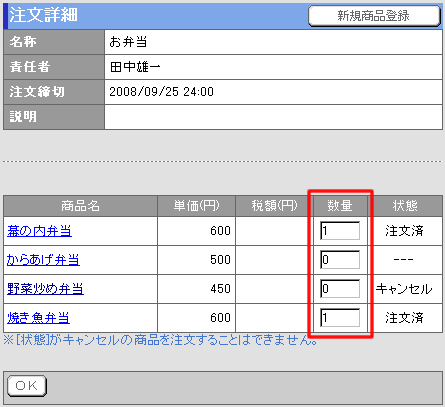Click the 新規商品登録 button
This screenshot has width=445, height=407.
pos(374,16)
